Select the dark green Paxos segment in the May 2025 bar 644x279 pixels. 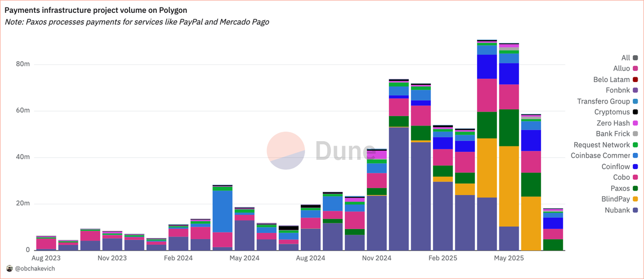point(509,128)
